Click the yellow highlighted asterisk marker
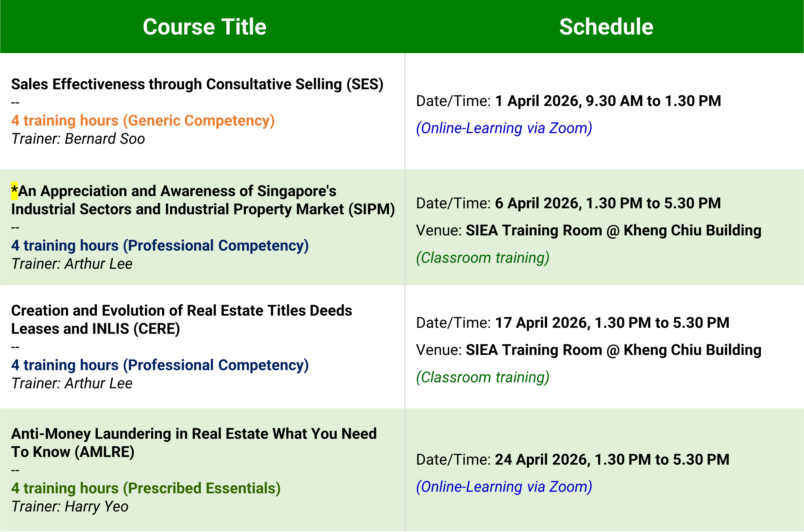The height and width of the screenshot is (532, 804). pyautogui.click(x=14, y=191)
